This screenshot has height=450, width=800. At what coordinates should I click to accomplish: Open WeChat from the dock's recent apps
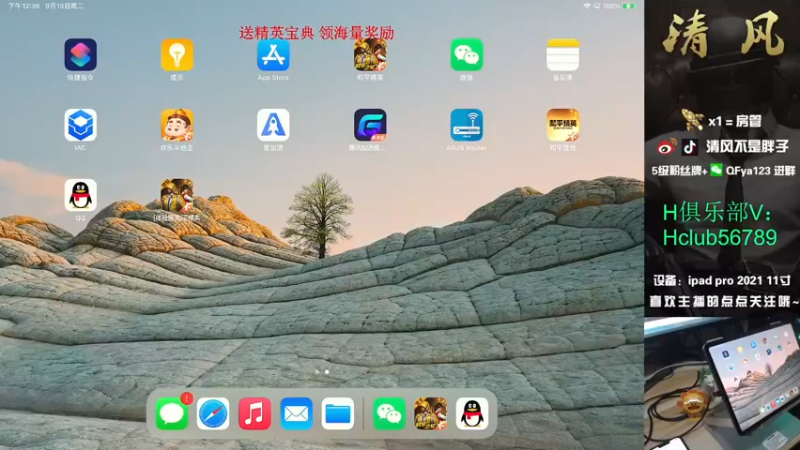[x=389, y=413]
